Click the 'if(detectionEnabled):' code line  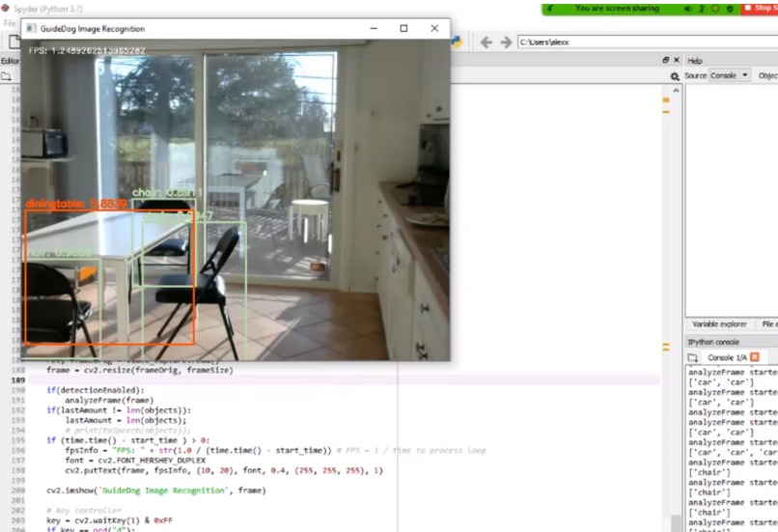tap(96, 390)
